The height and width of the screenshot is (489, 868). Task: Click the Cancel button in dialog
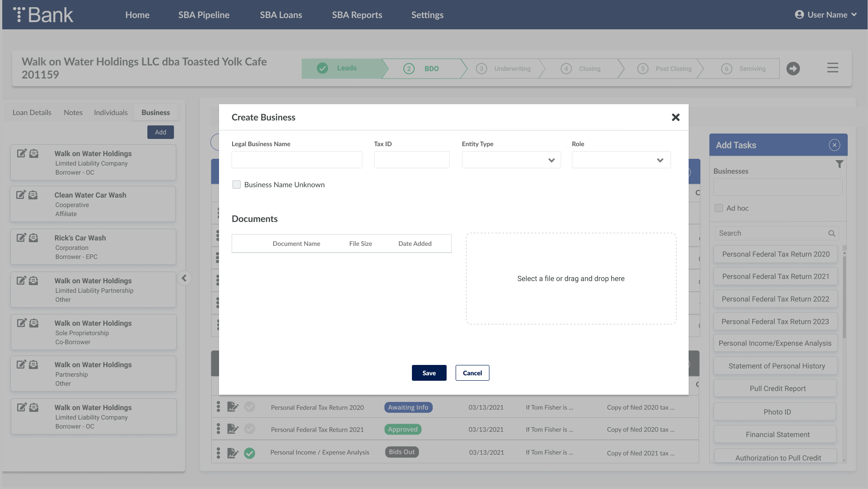pos(472,373)
